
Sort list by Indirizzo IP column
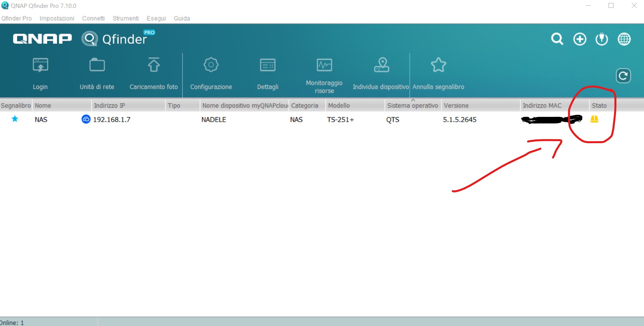[109, 106]
